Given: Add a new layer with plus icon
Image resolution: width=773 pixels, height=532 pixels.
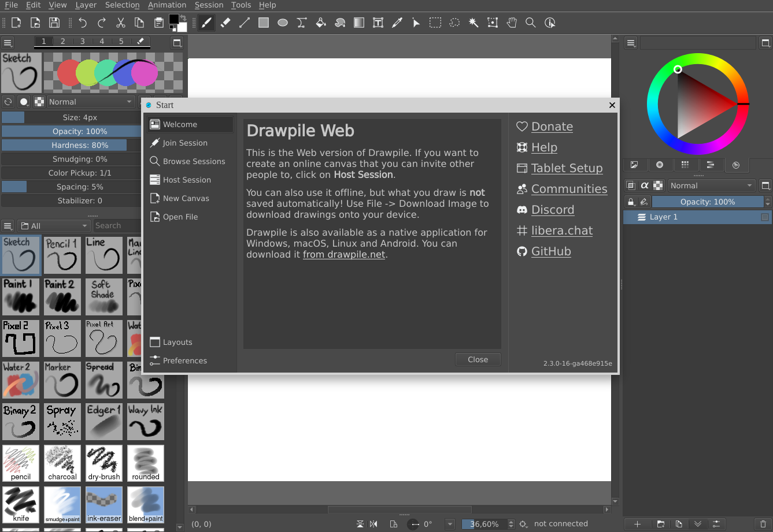Looking at the screenshot, I should click(x=637, y=524).
